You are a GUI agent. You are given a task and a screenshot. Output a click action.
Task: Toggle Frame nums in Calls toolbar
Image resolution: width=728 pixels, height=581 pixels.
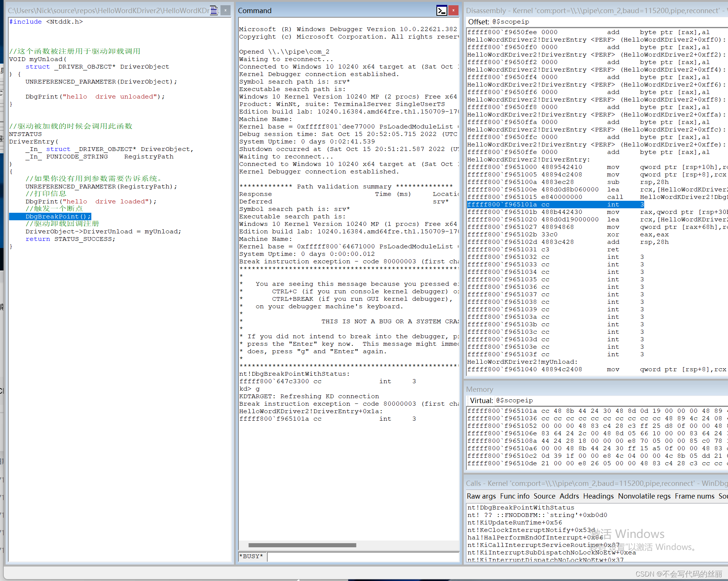pos(694,496)
